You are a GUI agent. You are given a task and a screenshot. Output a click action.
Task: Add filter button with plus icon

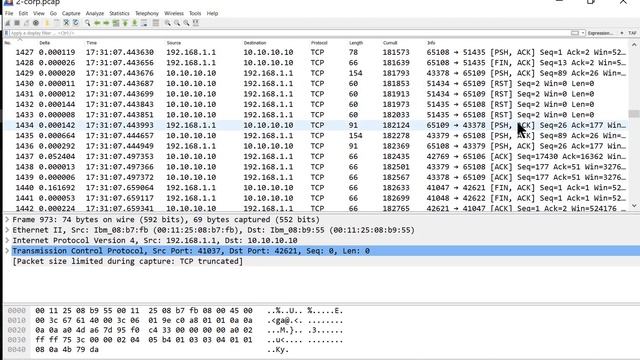coord(622,33)
